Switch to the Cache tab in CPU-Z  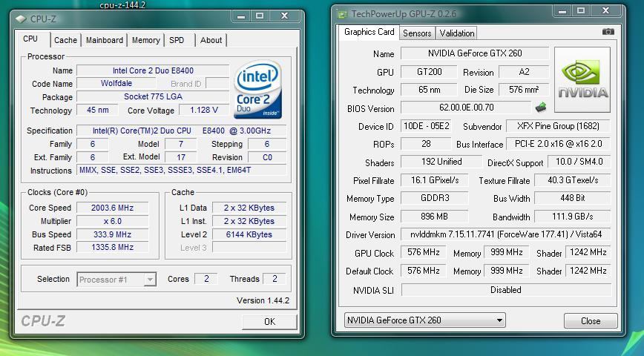pos(65,40)
